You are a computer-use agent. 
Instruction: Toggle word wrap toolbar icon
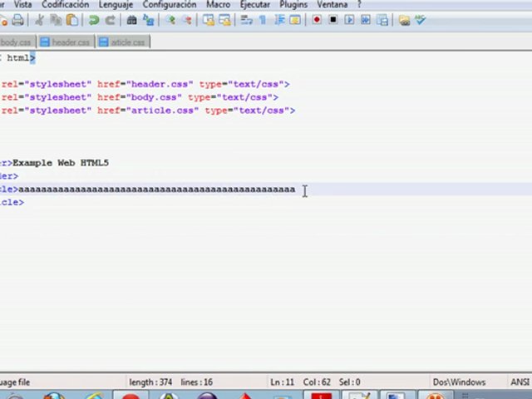[x=246, y=20]
